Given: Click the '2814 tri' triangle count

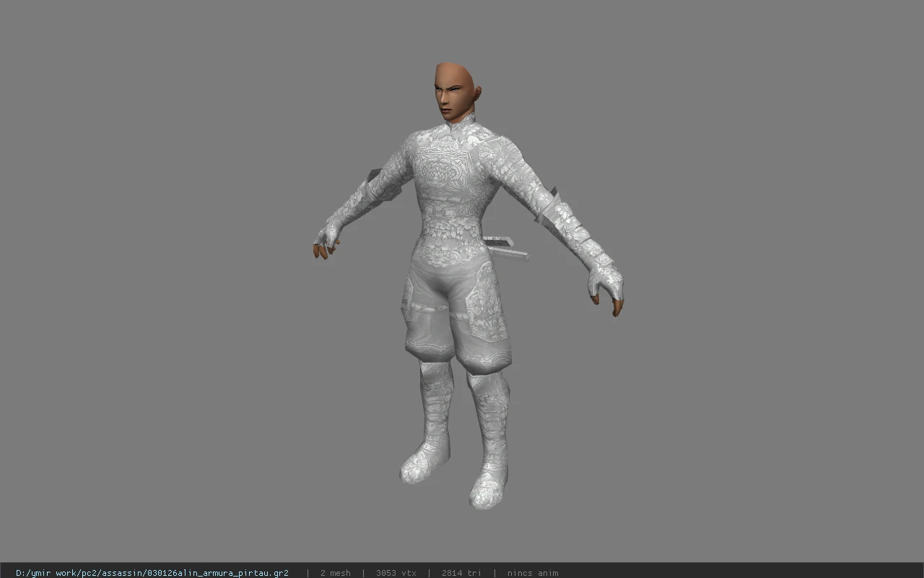Looking at the screenshot, I should (461, 573).
